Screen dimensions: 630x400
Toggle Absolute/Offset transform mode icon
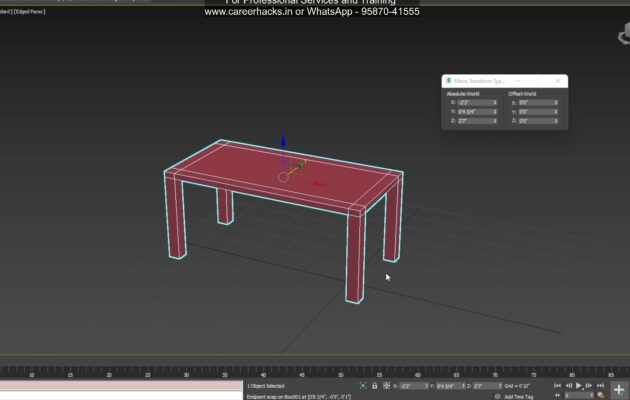coord(386,386)
